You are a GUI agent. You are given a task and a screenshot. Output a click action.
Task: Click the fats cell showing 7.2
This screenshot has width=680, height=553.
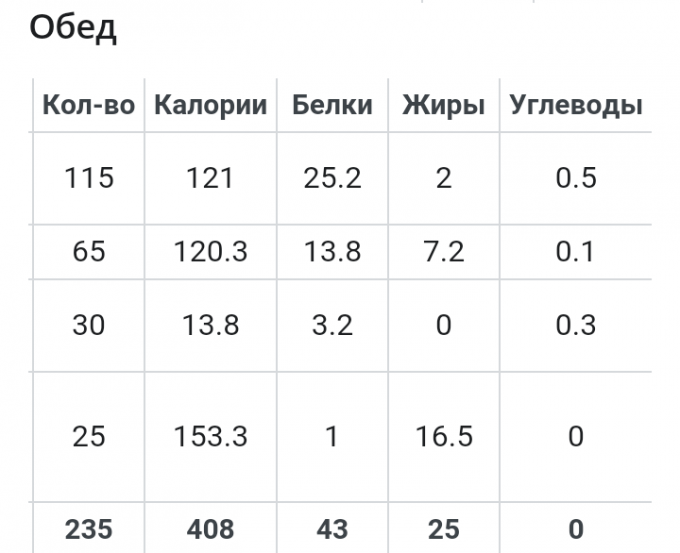click(443, 251)
